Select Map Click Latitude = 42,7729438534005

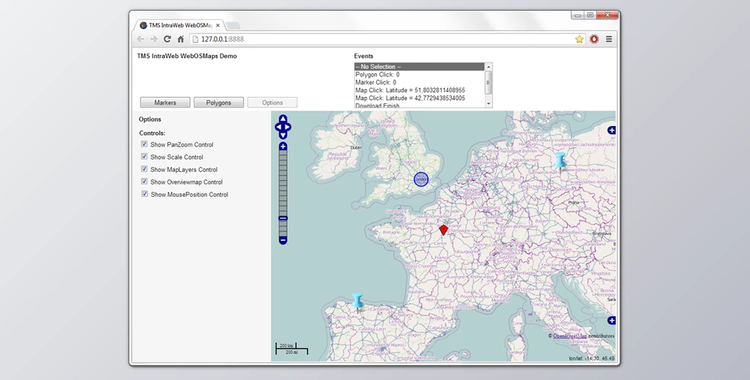point(419,98)
